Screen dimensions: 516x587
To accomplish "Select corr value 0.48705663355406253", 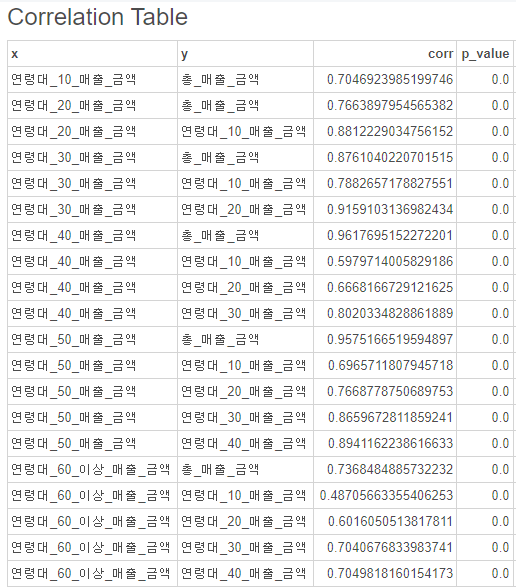I will [x=386, y=496].
